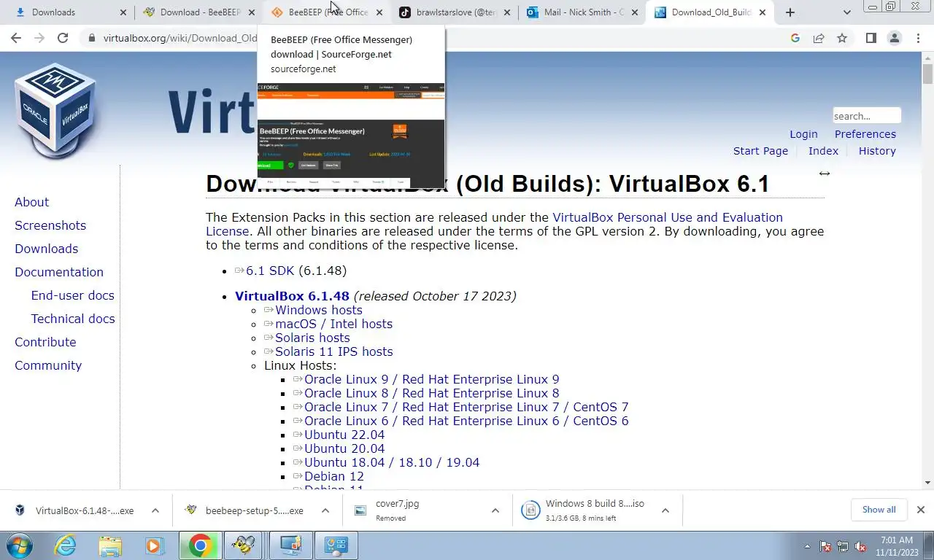Switch to Download - BeeBEEP tab
This screenshot has height=560, width=934.
pyautogui.click(x=198, y=12)
